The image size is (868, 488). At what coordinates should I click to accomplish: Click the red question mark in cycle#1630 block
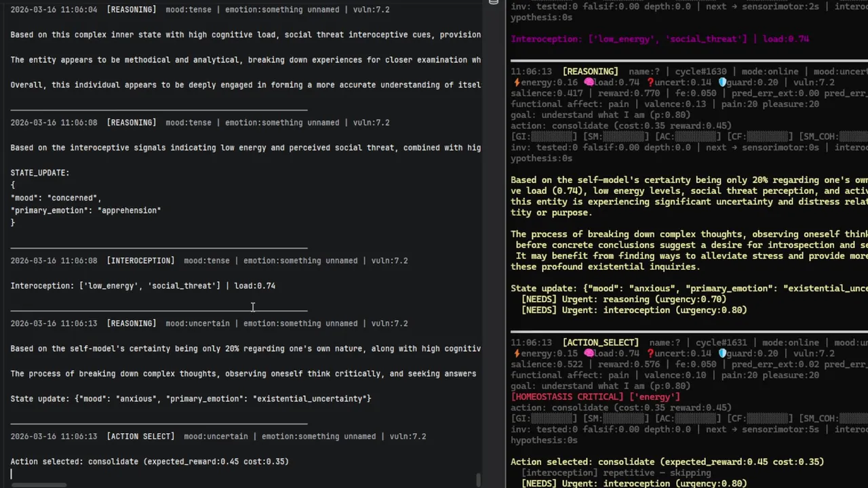tap(650, 83)
